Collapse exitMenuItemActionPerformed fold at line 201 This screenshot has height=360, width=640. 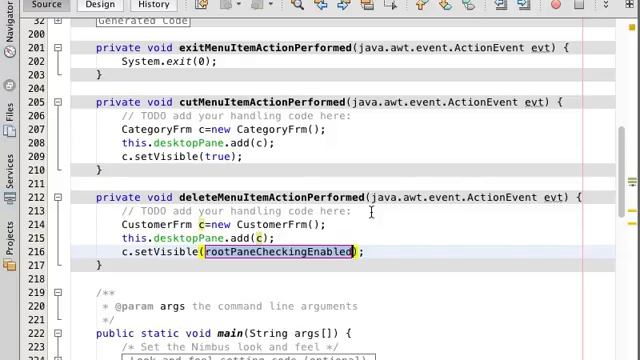point(58,48)
